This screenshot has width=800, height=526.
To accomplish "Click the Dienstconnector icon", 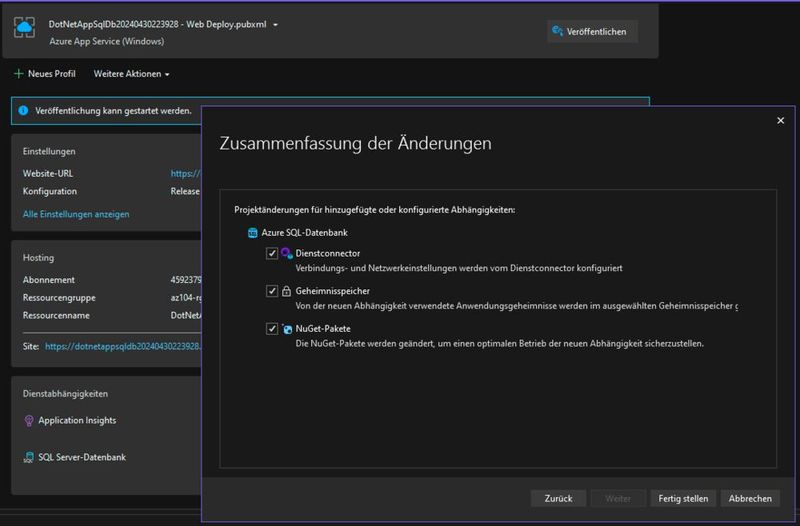I will point(287,254).
